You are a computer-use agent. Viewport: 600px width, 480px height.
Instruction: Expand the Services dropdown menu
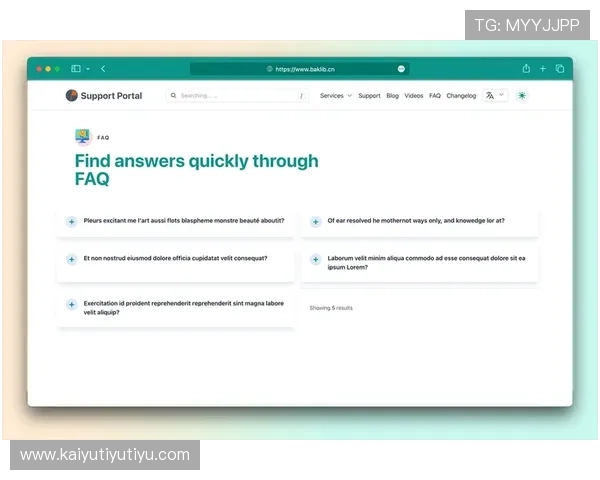336,96
